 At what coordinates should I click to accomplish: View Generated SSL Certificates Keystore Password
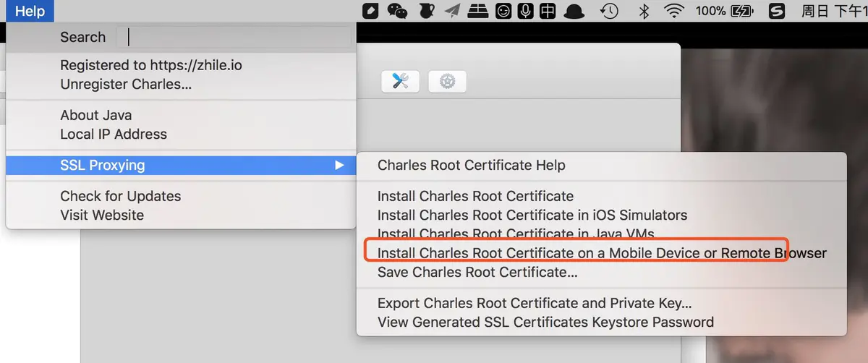tap(545, 322)
